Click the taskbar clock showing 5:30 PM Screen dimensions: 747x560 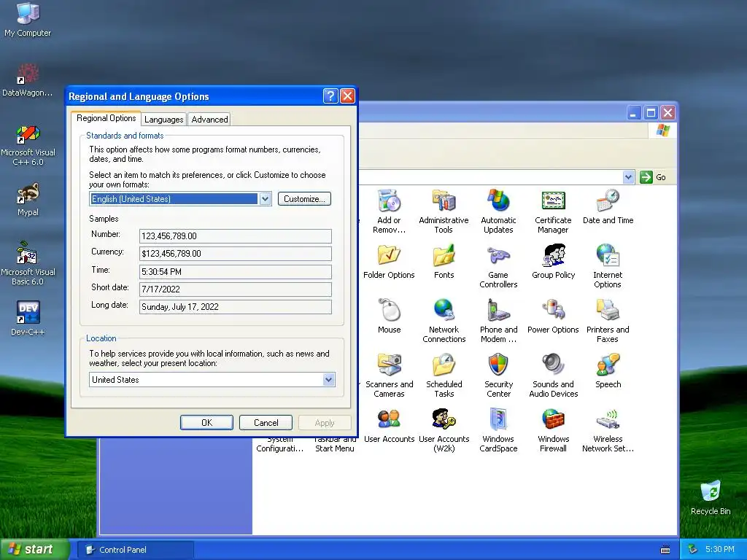[x=720, y=549]
